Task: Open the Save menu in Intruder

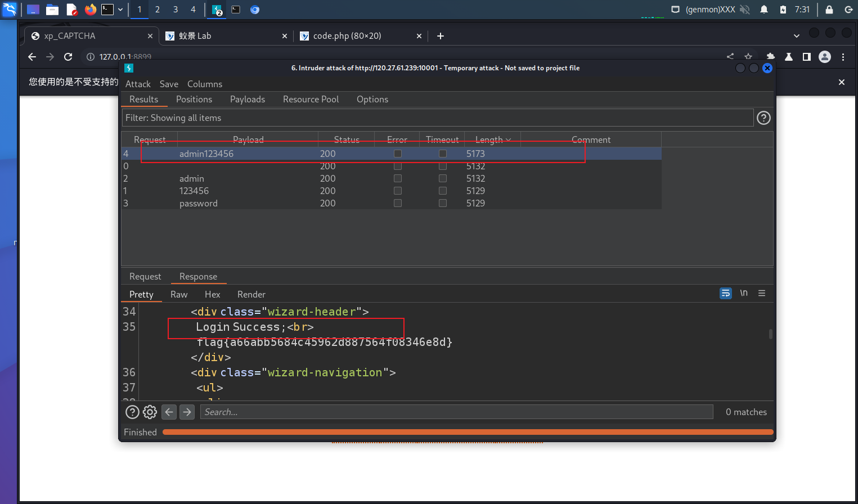Action: (169, 84)
